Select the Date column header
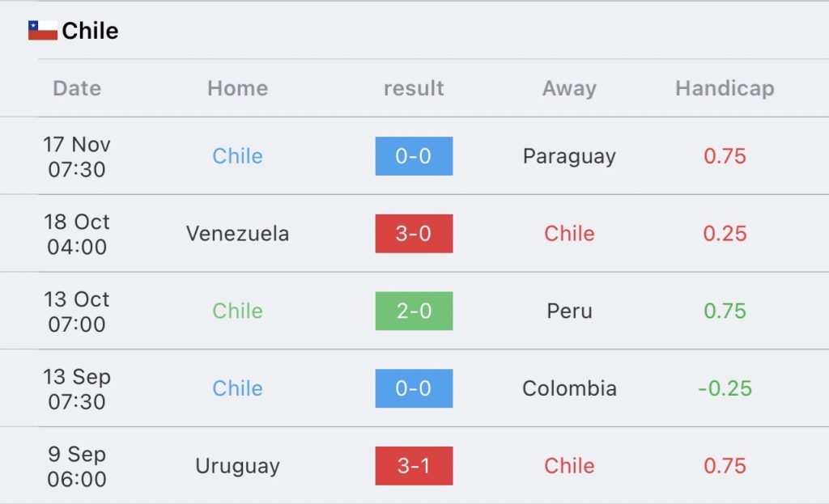 (77, 88)
